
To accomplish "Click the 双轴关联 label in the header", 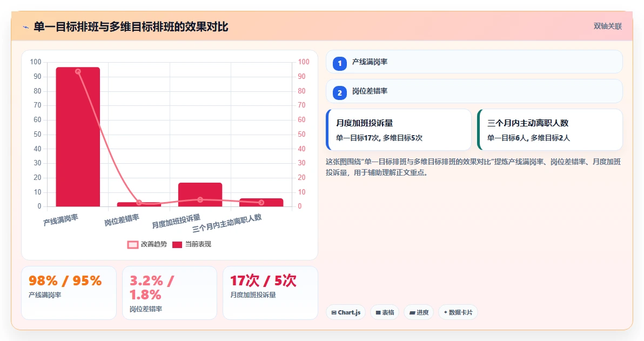I will click(607, 26).
